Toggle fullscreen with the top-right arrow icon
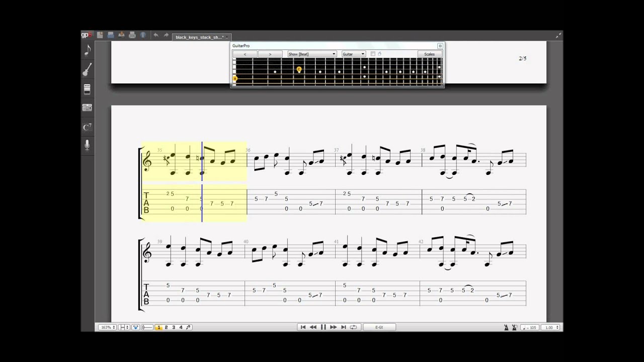The image size is (644, 362). (558, 35)
